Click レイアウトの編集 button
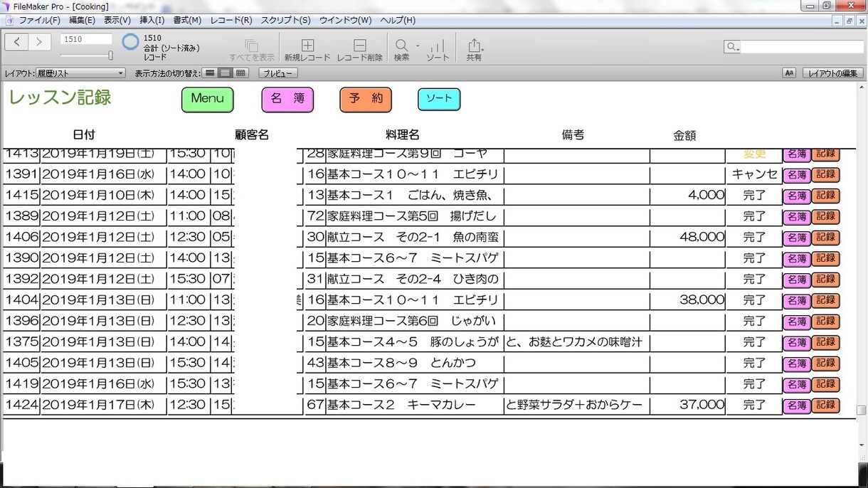The height and width of the screenshot is (488, 868). click(833, 73)
